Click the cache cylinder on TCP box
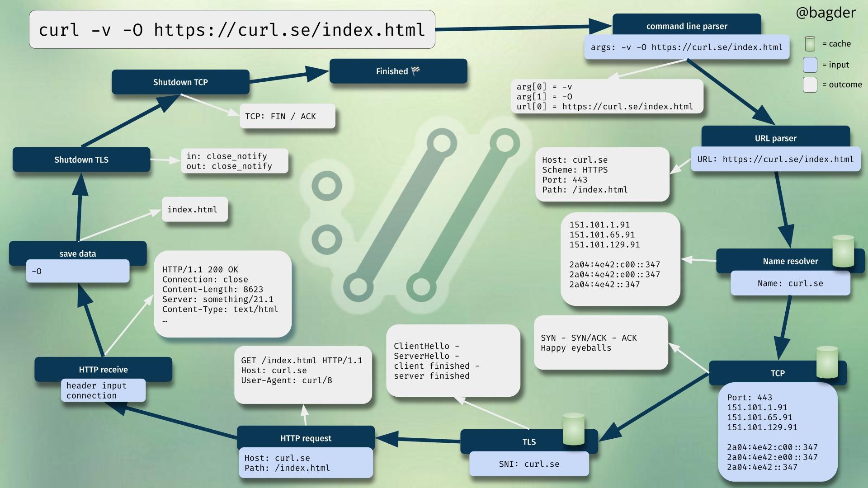The width and height of the screenshot is (868, 488). click(827, 362)
